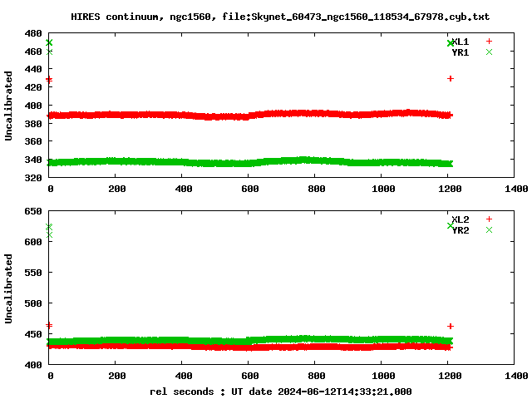This screenshot has height=399, width=532.
Task: Click the red XL2 outlier point near 1200 seconds
Action: (x=451, y=327)
